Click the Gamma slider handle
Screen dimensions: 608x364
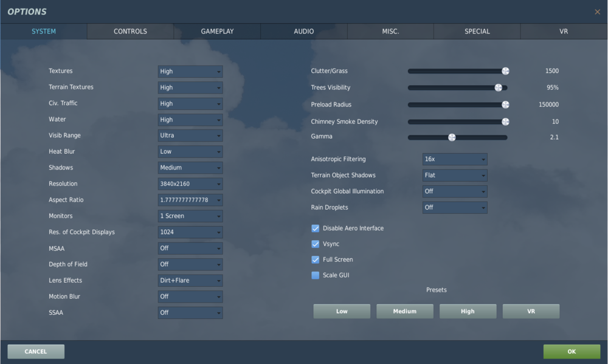tap(452, 137)
